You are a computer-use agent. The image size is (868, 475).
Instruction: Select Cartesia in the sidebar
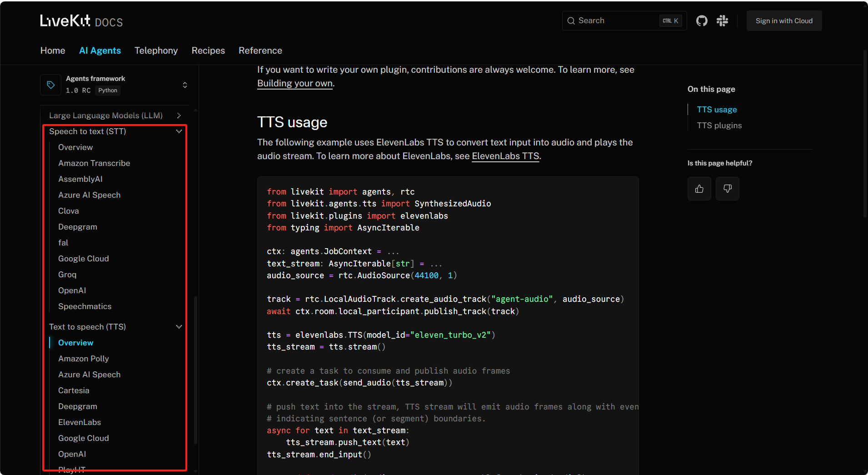[74, 390]
